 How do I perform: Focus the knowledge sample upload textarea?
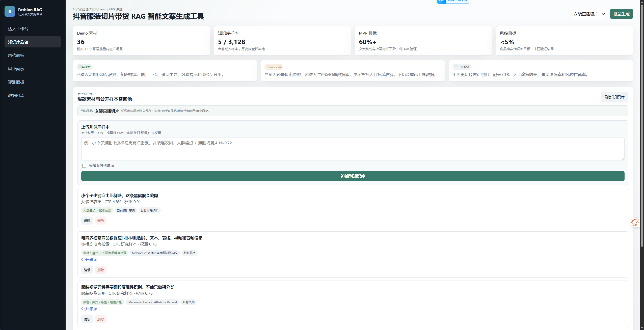coord(353,149)
